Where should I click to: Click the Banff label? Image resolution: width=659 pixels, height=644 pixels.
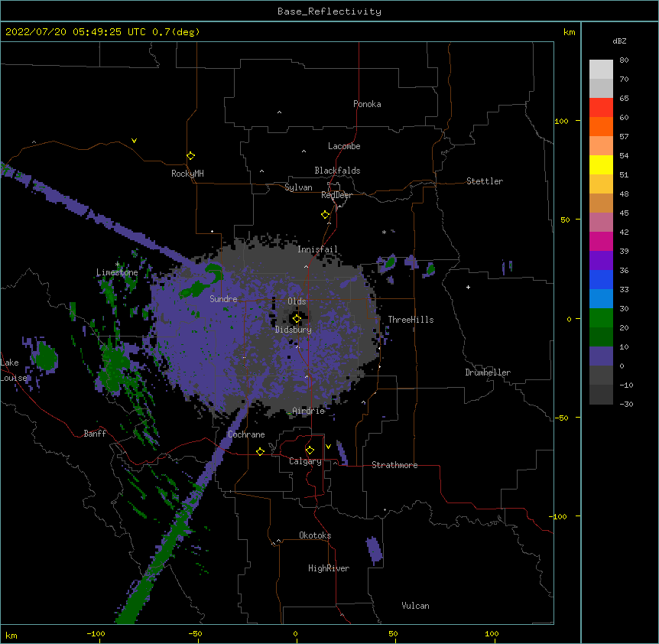[95, 434]
